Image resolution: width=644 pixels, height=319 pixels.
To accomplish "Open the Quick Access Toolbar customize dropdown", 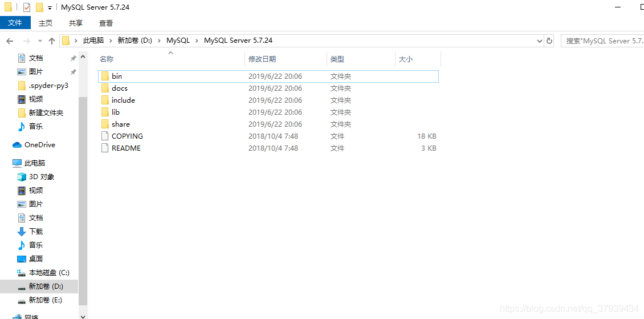I will (x=50, y=8).
